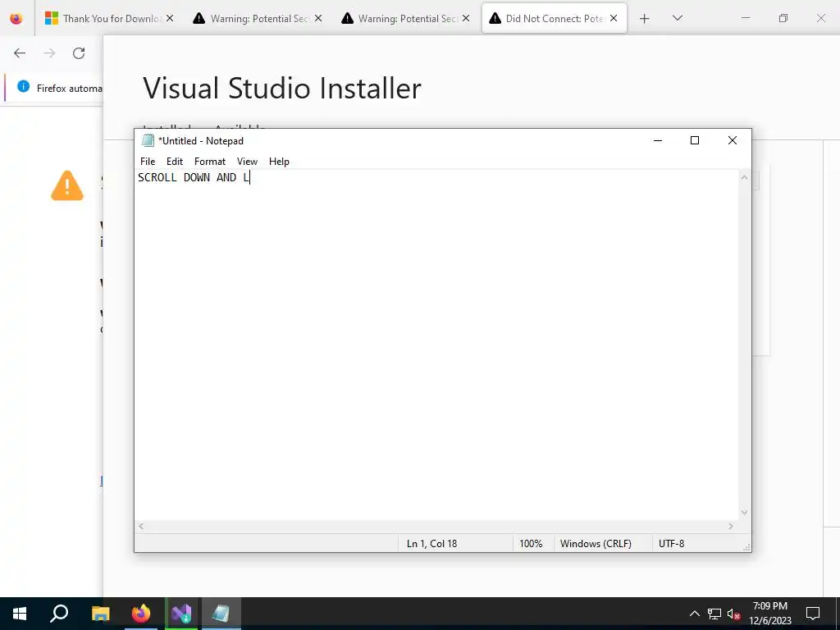The width and height of the screenshot is (840, 630).
Task: Click the Visual Studio Installer heading
Action: [282, 88]
